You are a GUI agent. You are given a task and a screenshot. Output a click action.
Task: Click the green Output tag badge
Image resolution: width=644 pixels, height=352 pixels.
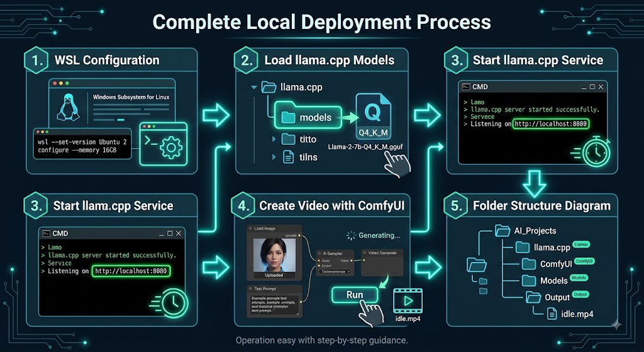(580, 294)
